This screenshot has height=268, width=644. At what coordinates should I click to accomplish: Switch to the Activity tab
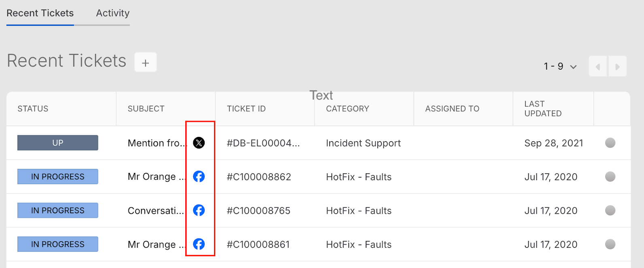point(113,13)
